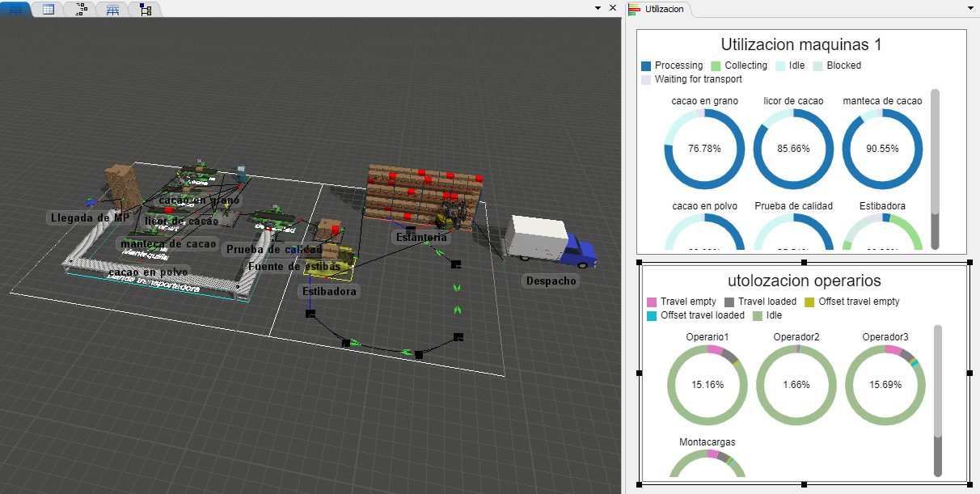Click the cacao en grano label in 3D view
The height and width of the screenshot is (494, 980).
point(199,200)
